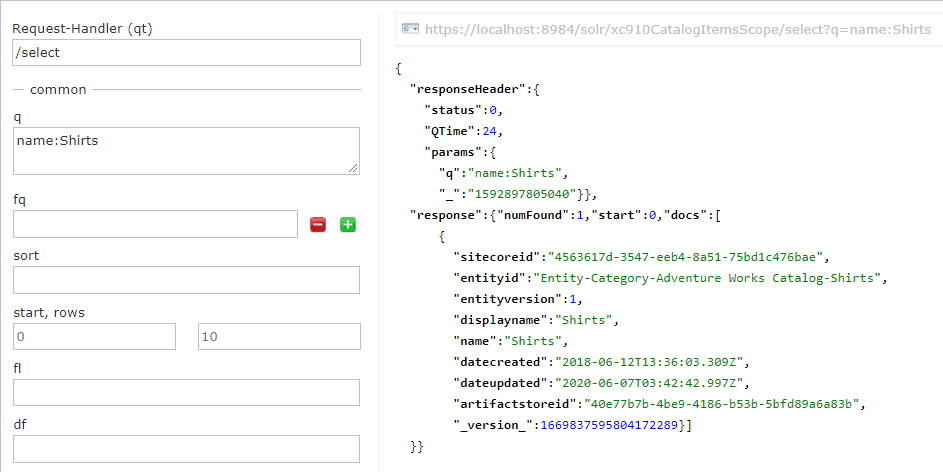The image size is (943, 472).
Task: Click the common section legend
Action: coord(58,90)
